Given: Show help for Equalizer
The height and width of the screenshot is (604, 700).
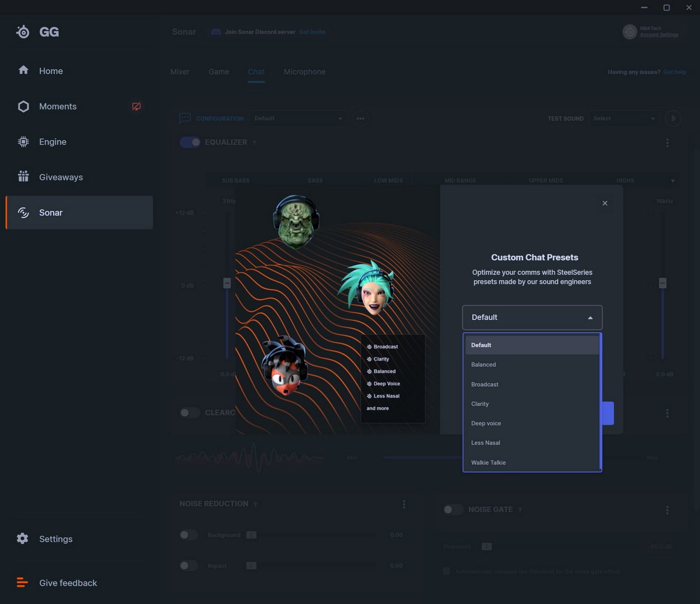Looking at the screenshot, I should [254, 143].
